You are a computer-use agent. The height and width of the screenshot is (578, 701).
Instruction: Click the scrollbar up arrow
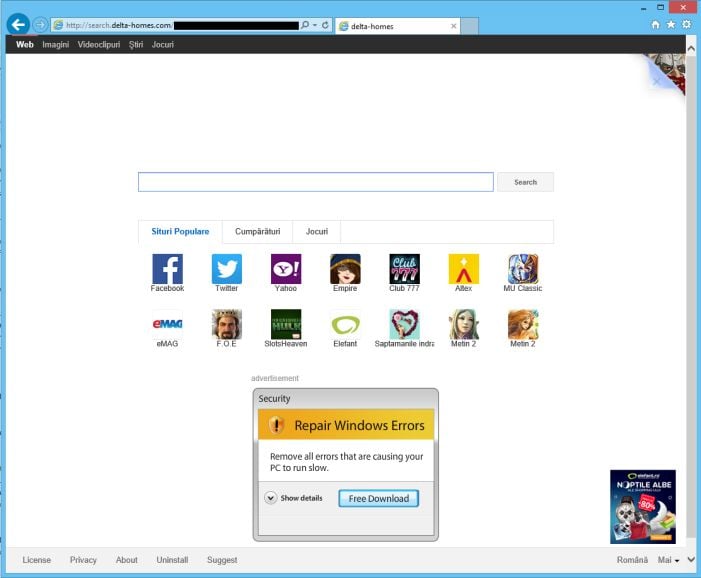point(691,48)
